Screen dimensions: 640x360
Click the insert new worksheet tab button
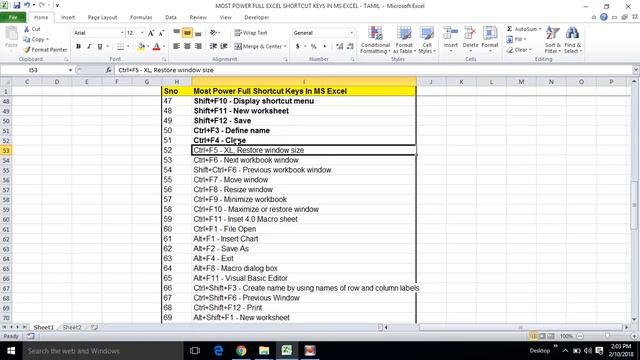(x=94, y=327)
